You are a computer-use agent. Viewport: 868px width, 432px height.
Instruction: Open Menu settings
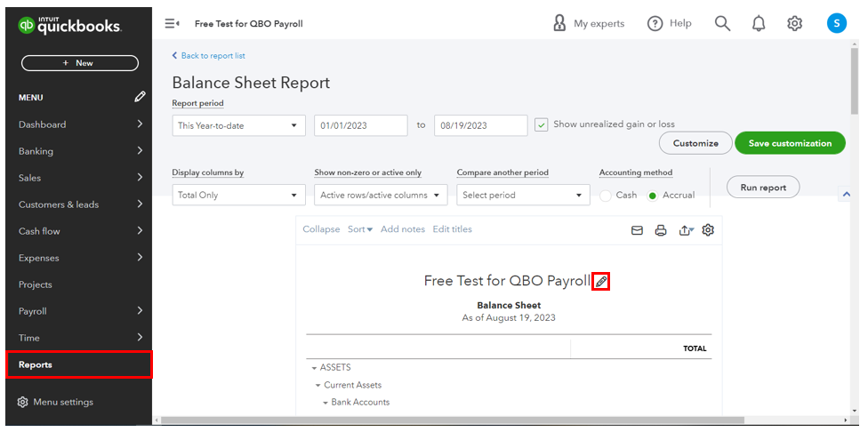[55, 402]
